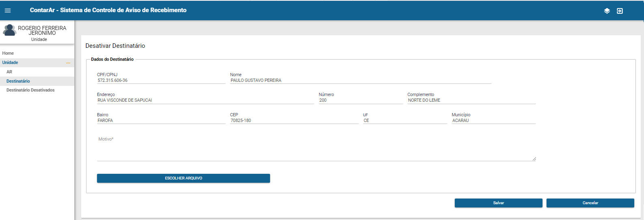Click the layers icon in top bar
Screen dimensions: 644x220
click(x=607, y=11)
